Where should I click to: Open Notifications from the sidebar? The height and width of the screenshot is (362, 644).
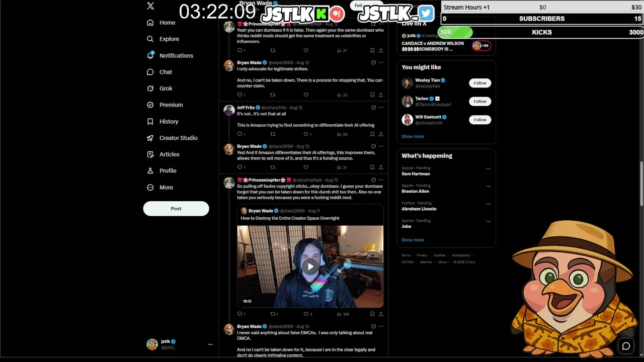click(170, 56)
